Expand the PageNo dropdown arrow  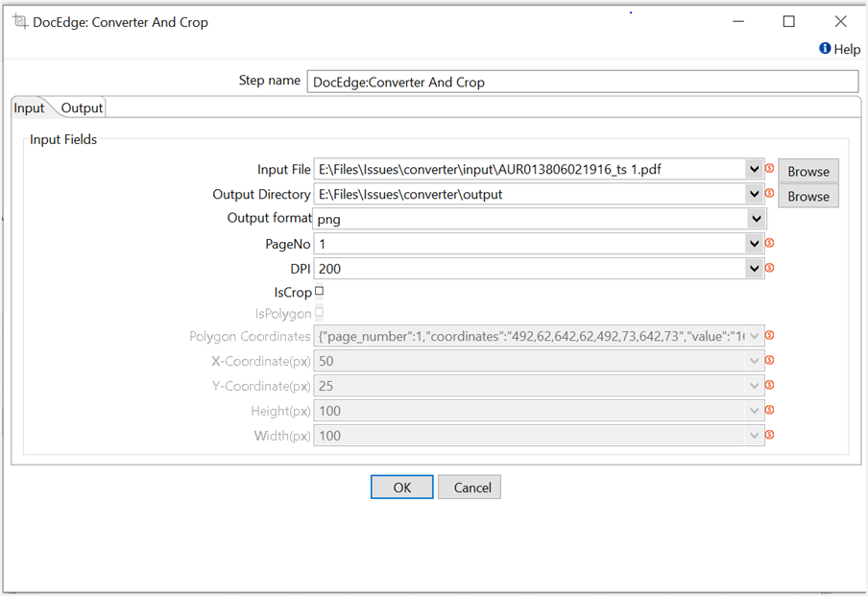pyautogui.click(x=754, y=244)
